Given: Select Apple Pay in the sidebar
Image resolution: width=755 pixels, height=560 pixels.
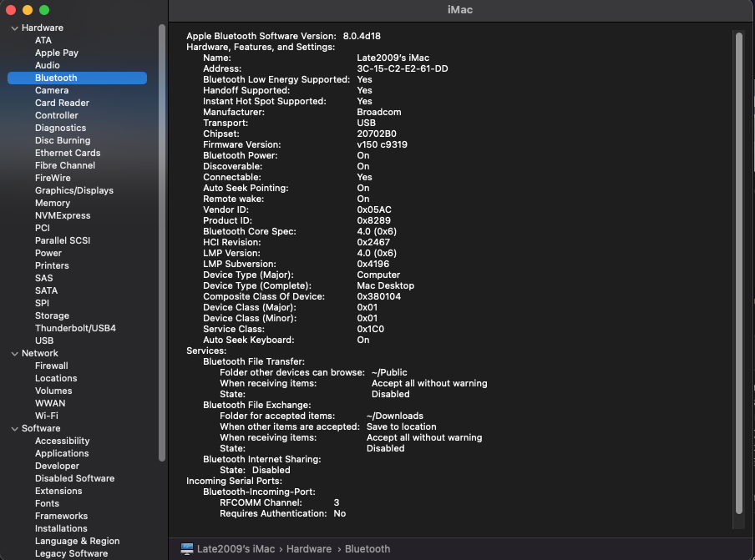Looking at the screenshot, I should 56,53.
